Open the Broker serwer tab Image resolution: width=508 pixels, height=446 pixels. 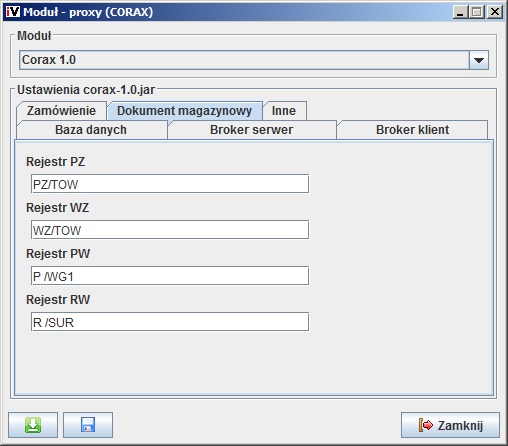click(252, 130)
